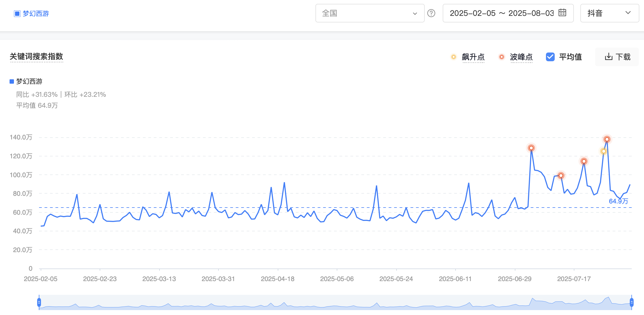The width and height of the screenshot is (644, 315).
Task: Click the yellow surge point marker on chart
Action: 604,151
